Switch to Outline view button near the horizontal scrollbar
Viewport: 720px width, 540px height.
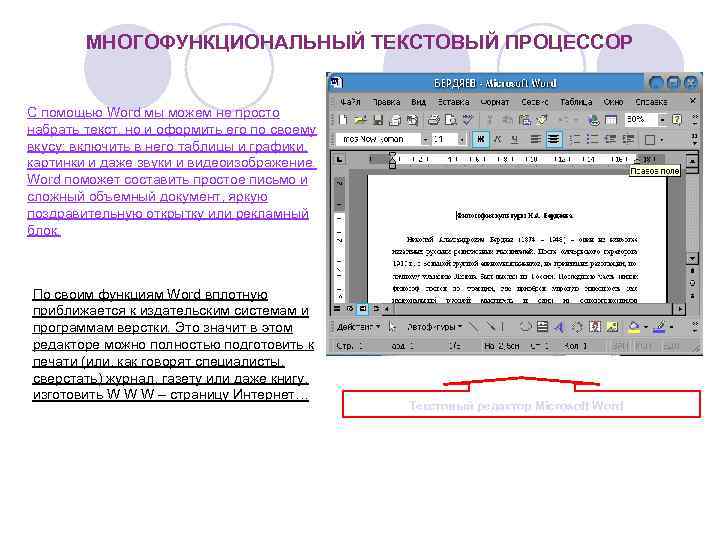(377, 309)
